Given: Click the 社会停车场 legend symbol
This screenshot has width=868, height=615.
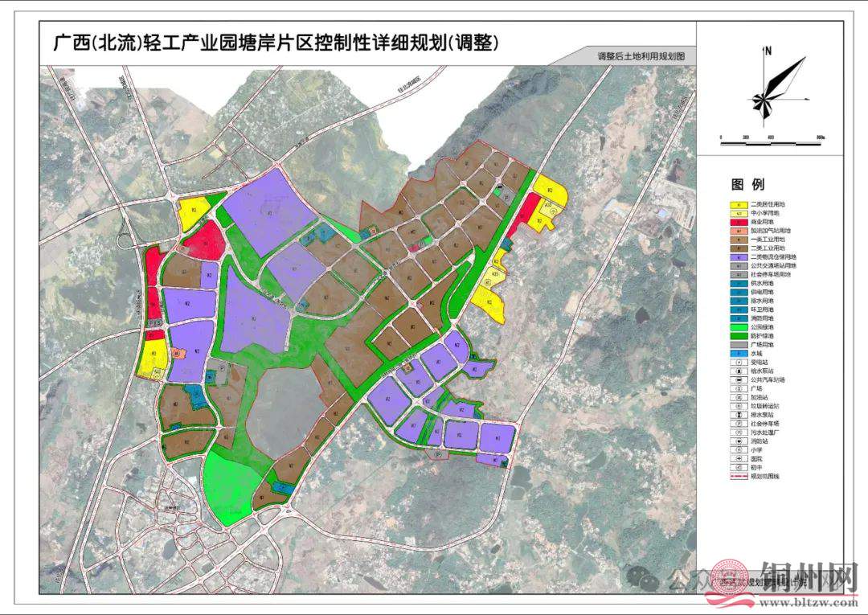Looking at the screenshot, I should (x=739, y=424).
